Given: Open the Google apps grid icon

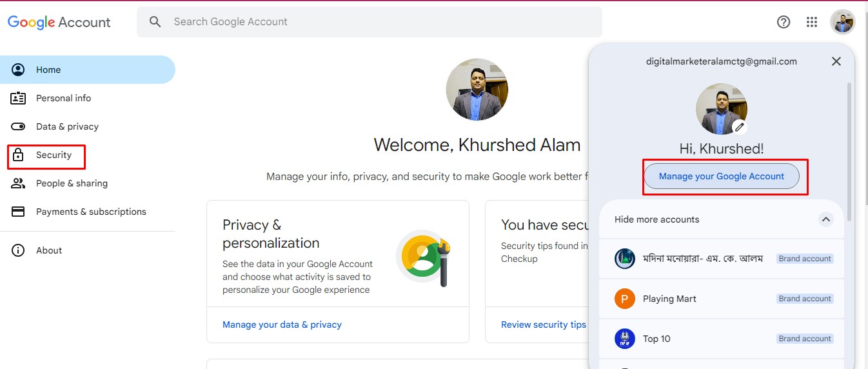Looking at the screenshot, I should click(812, 22).
